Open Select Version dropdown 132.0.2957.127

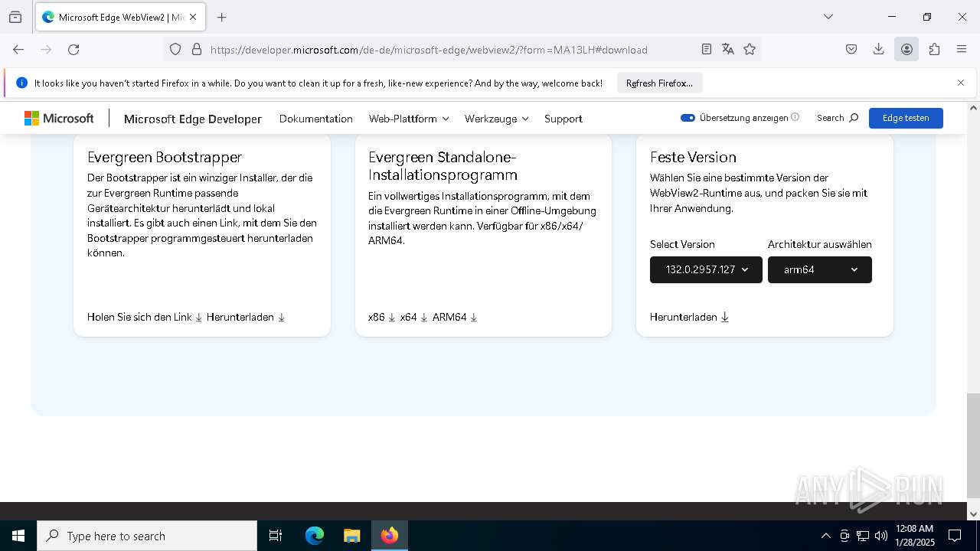(x=706, y=269)
